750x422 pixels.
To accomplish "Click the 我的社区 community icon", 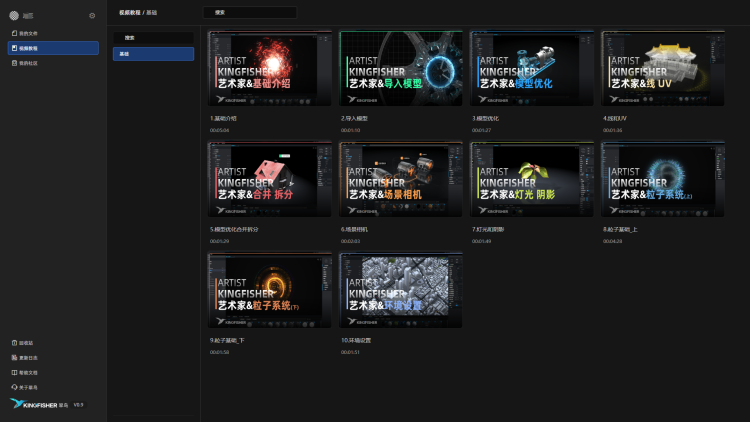I will pos(14,63).
